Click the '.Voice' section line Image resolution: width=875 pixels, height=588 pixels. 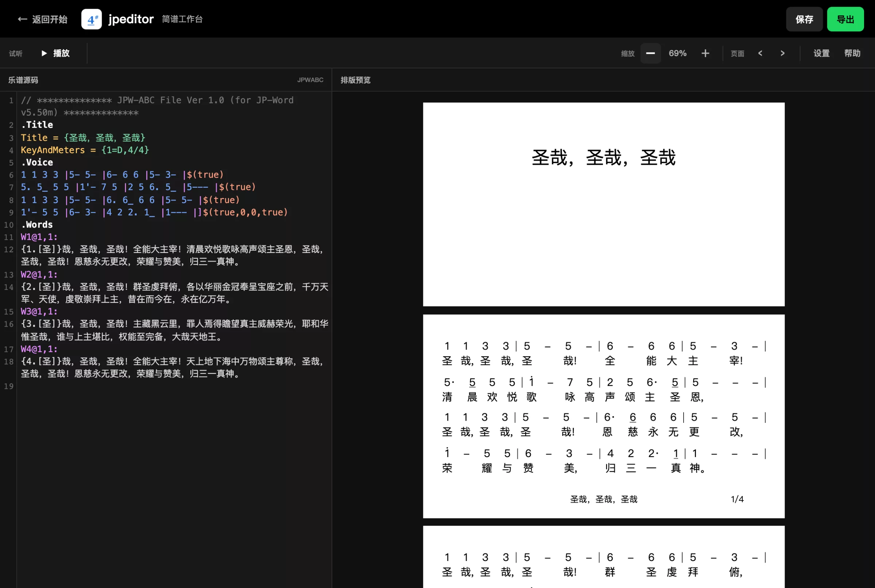[37, 162]
